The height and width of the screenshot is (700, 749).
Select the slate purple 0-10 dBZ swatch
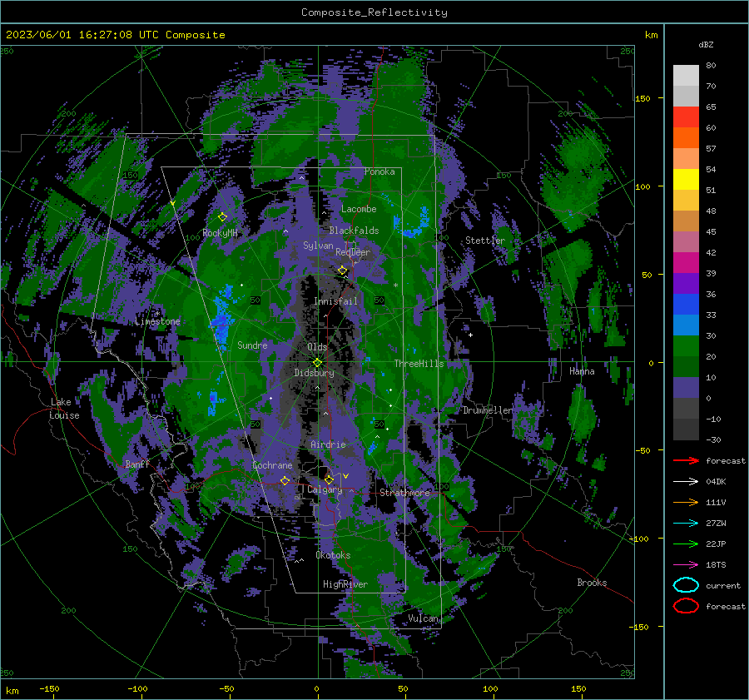(x=686, y=388)
